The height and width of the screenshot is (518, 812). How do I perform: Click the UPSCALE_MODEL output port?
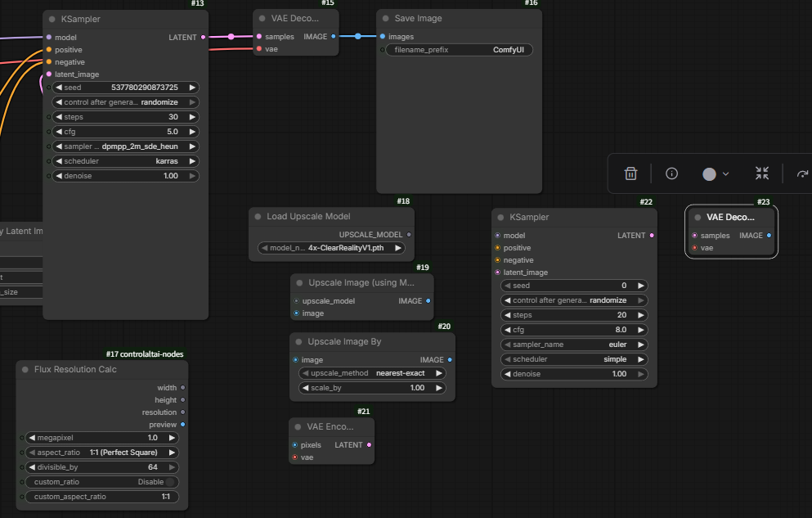coord(409,235)
